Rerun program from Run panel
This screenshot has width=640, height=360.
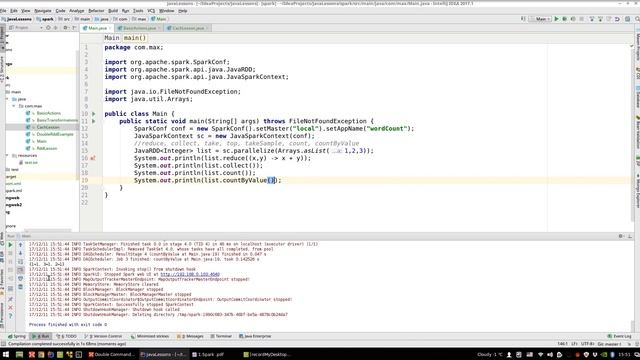[x=10, y=245]
